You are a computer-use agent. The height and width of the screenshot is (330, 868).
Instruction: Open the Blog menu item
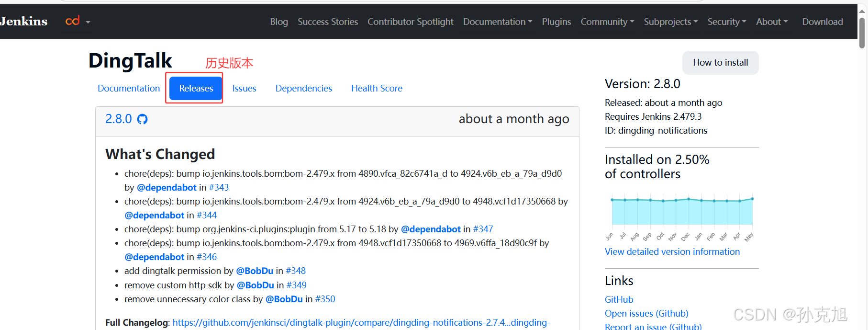click(x=279, y=22)
